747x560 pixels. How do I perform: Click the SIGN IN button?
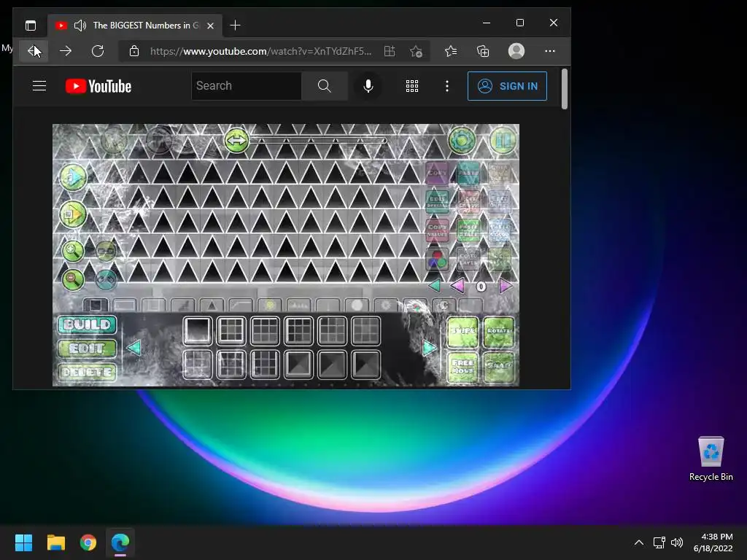coord(508,86)
